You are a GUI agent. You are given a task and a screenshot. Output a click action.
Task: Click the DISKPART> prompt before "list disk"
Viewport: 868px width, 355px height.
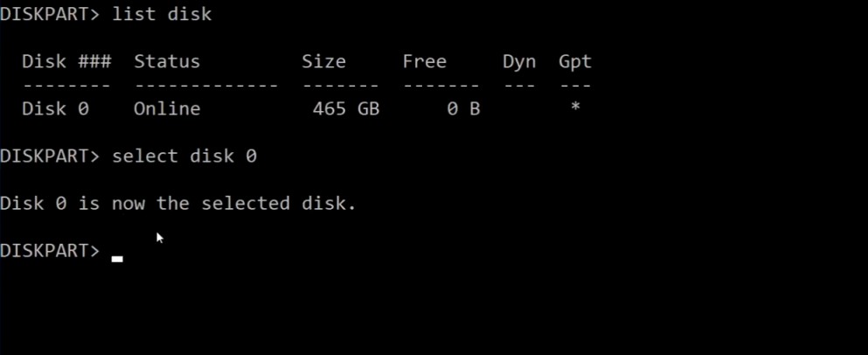50,14
